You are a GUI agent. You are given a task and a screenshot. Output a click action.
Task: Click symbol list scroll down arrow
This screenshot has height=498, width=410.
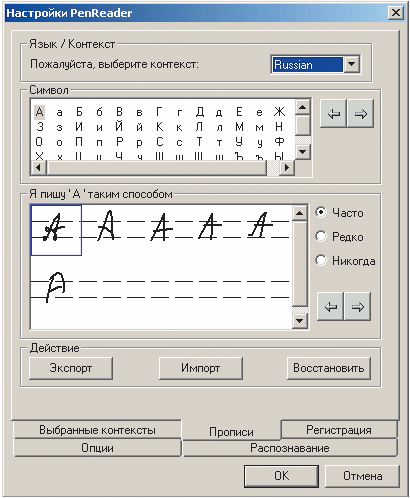tap(303, 152)
